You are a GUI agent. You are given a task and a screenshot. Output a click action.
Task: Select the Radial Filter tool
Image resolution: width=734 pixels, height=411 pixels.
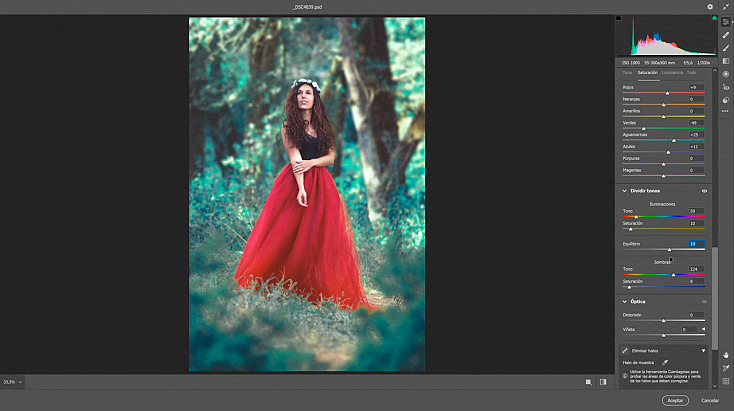tap(726, 74)
